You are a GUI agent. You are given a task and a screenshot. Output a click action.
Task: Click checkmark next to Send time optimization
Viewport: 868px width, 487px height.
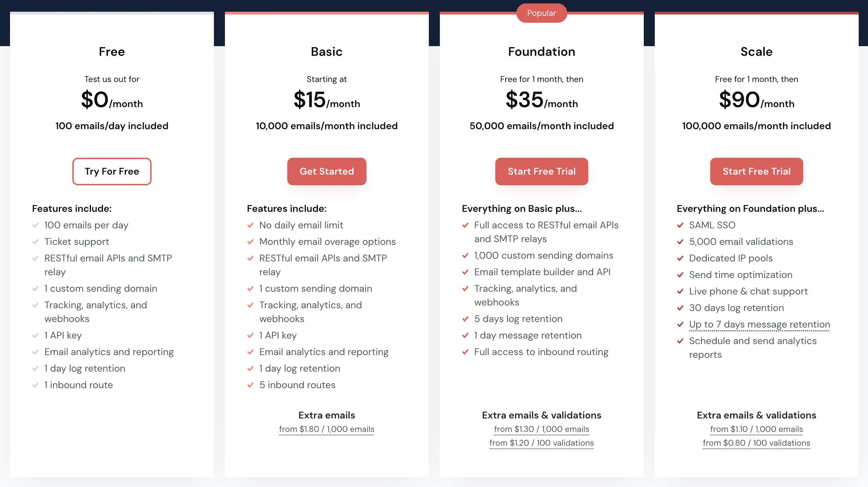tap(680, 275)
